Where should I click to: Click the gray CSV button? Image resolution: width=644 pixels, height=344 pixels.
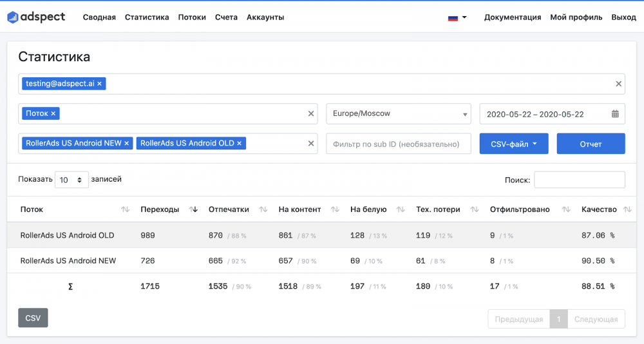point(33,318)
